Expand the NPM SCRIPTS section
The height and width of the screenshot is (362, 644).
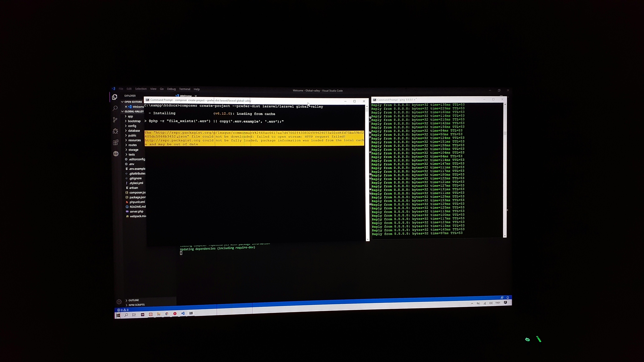[x=136, y=305]
